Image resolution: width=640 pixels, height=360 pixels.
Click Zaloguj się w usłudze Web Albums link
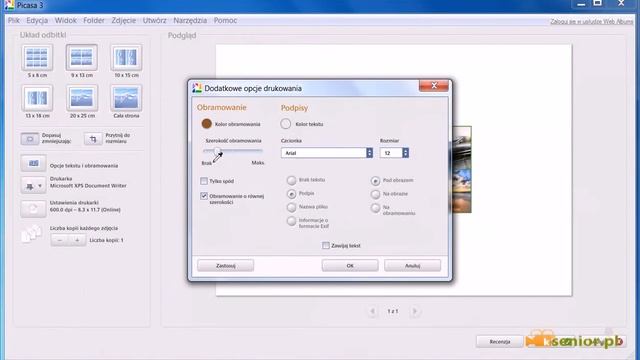(x=591, y=22)
